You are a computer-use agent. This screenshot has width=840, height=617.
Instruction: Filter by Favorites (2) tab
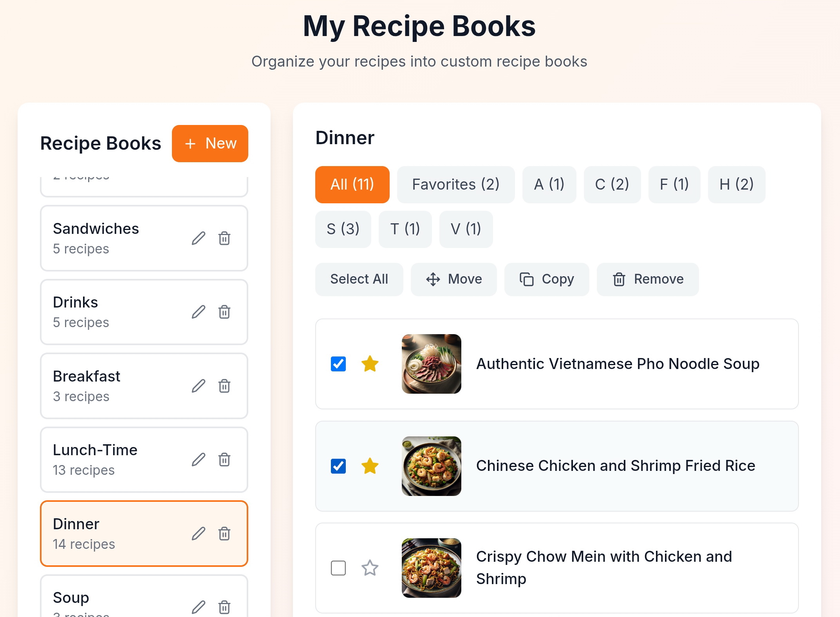455,185
